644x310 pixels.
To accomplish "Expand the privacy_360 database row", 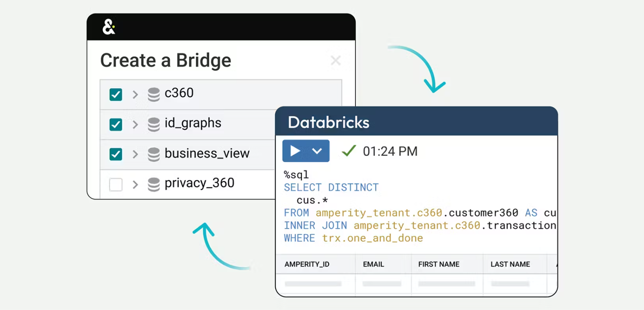I will [135, 184].
